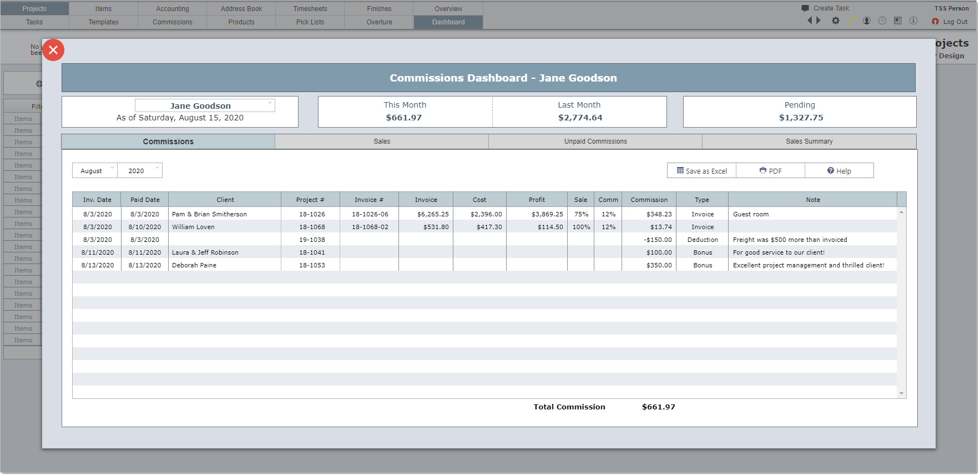This screenshot has height=476, width=980.
Task: Click the Inv. Date column header
Action: (x=97, y=200)
